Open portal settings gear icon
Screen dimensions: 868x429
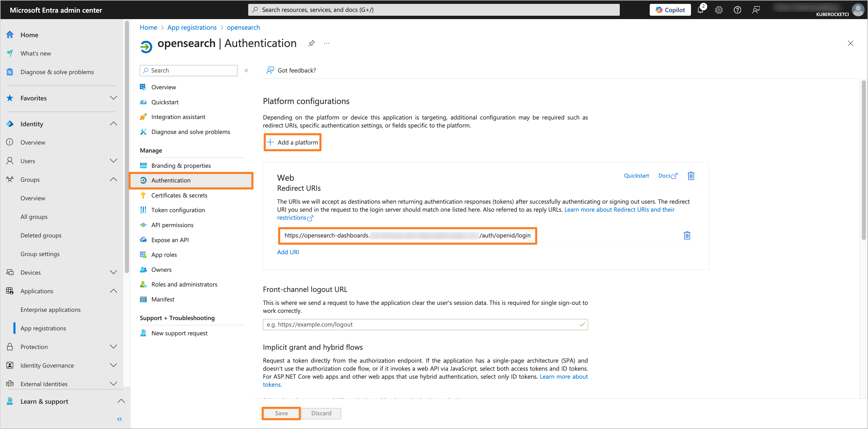[719, 10]
